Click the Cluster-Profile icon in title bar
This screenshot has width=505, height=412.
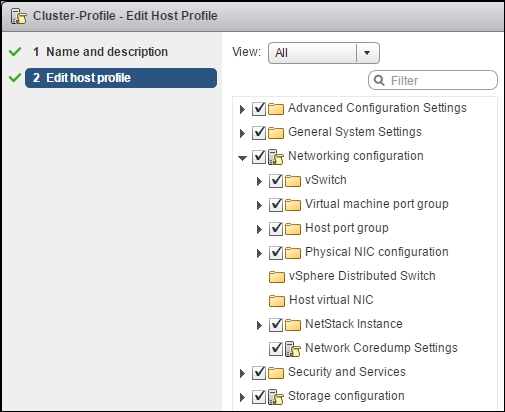[x=19, y=16]
